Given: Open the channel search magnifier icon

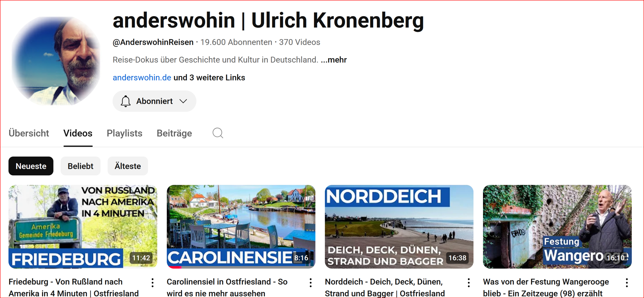Looking at the screenshot, I should tap(218, 133).
